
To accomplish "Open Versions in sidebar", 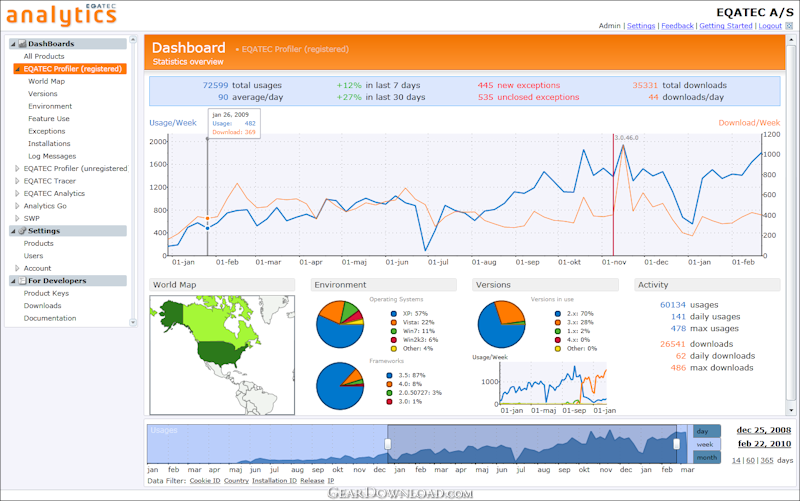I will coord(43,94).
